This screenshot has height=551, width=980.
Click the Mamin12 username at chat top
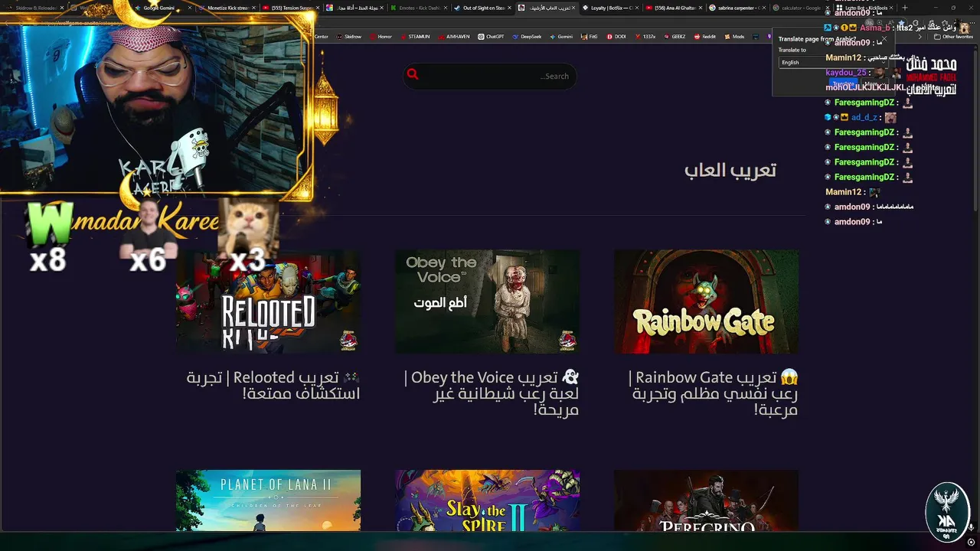844,57
